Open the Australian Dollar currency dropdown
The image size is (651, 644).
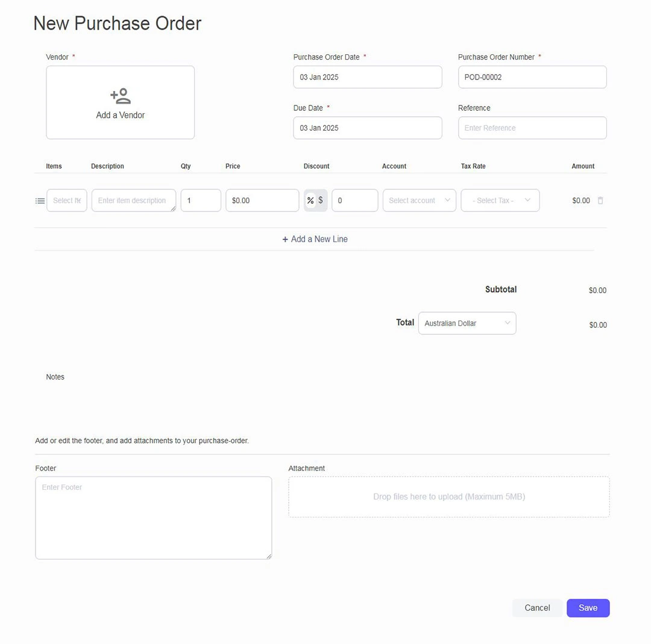(x=467, y=324)
